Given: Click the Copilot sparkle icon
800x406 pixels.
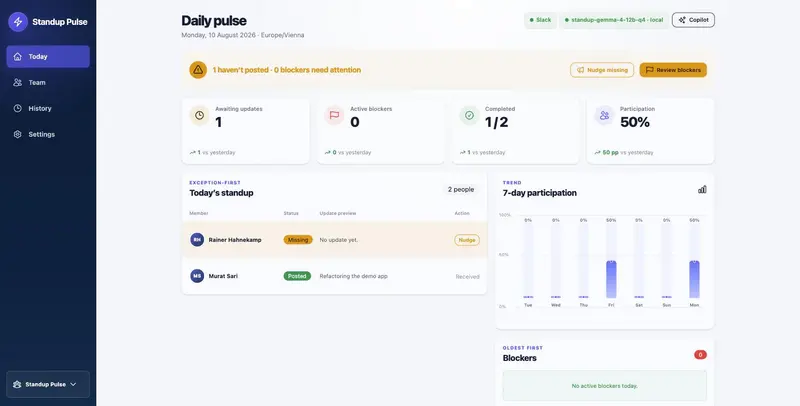Looking at the screenshot, I should [x=682, y=20].
